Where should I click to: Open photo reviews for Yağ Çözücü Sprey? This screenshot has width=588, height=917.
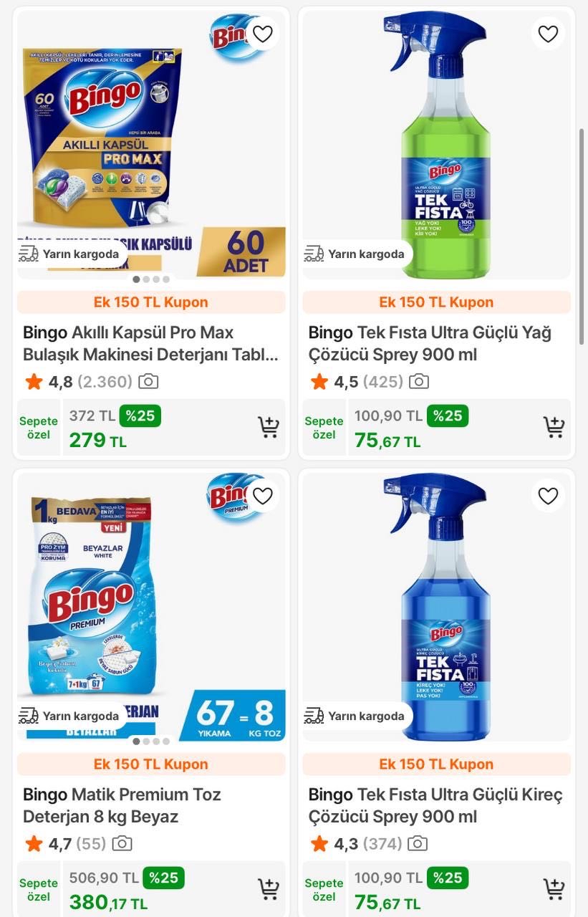pyautogui.click(x=419, y=382)
